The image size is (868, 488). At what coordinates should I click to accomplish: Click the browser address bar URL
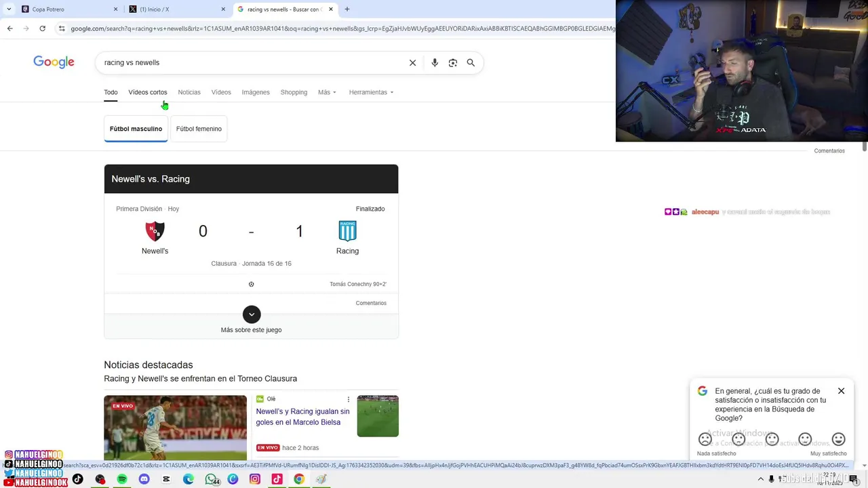[342, 28]
